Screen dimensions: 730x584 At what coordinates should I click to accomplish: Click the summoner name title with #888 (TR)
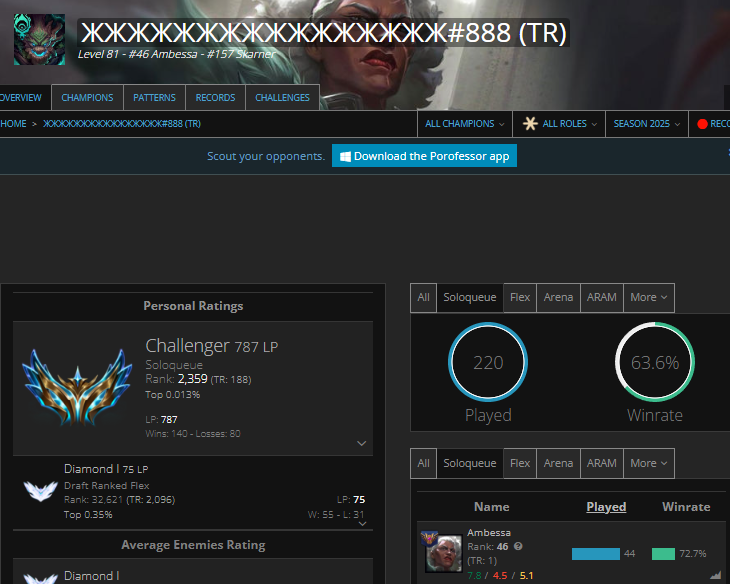(324, 33)
